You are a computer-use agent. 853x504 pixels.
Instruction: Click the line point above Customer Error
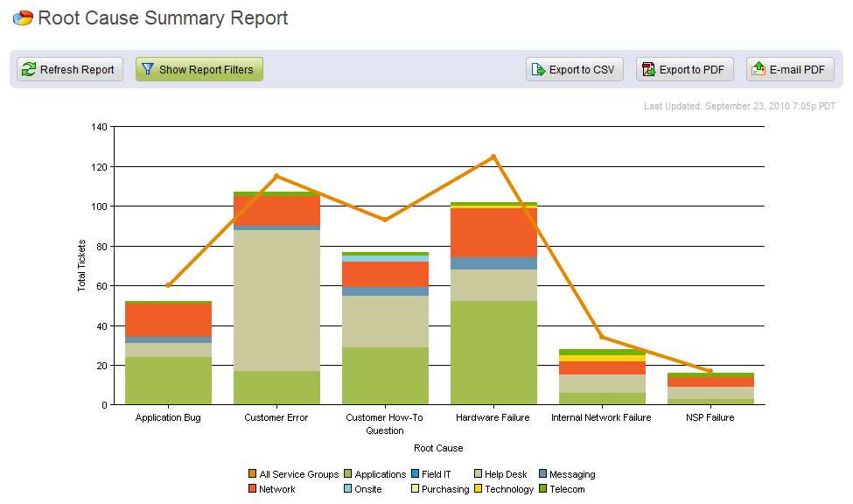[276, 176]
